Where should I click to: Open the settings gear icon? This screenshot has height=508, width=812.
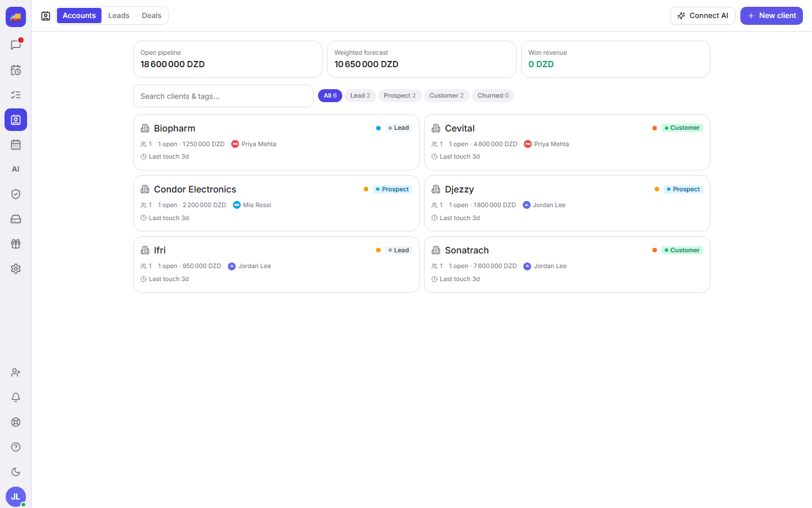[16, 269]
